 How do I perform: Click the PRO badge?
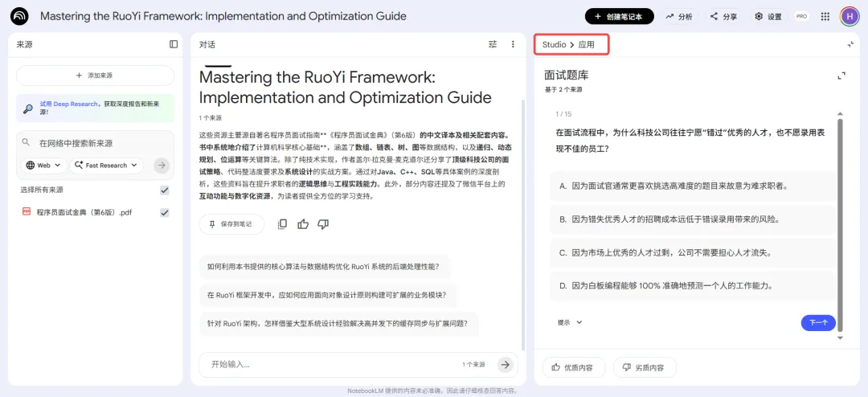point(801,17)
